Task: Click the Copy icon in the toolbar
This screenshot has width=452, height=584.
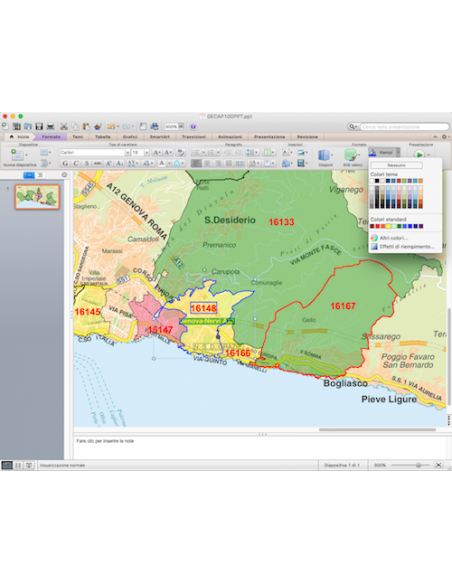Action: [x=75, y=127]
